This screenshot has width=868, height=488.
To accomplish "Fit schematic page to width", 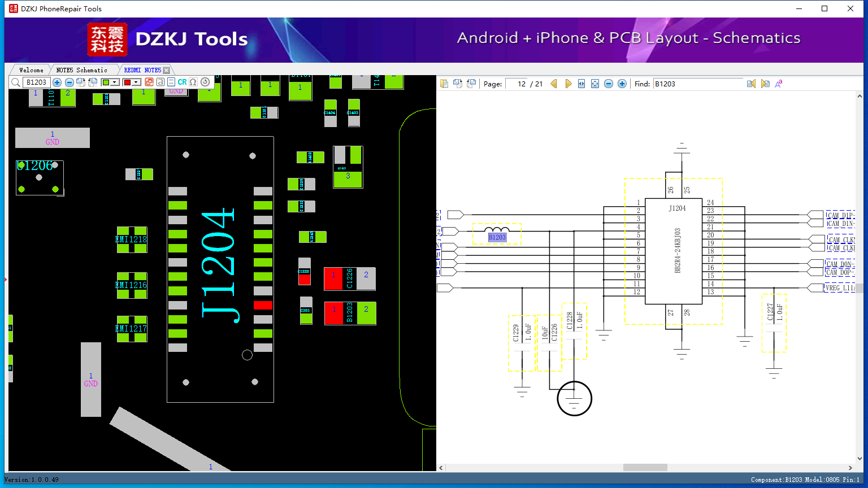I will [581, 84].
